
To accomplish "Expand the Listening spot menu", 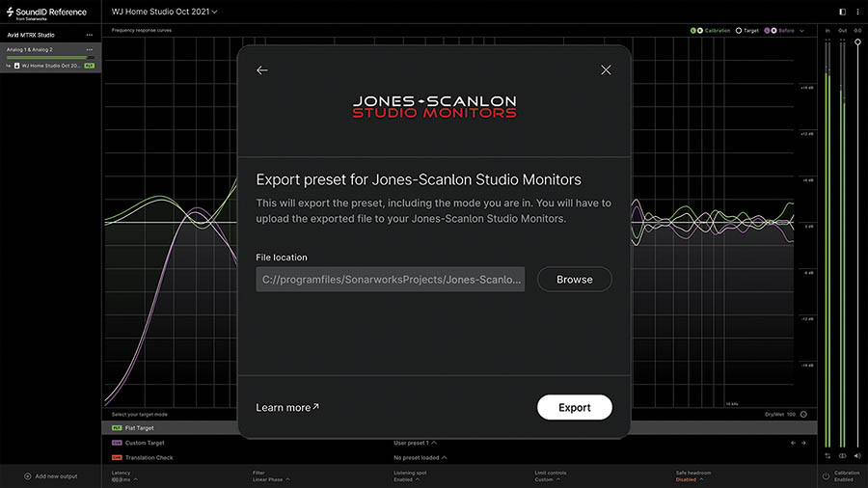I will click(x=410, y=476).
